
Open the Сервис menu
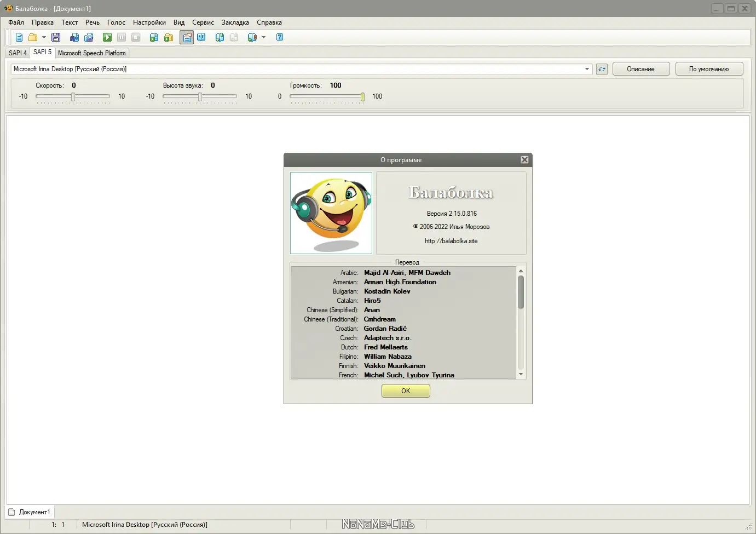pos(203,22)
